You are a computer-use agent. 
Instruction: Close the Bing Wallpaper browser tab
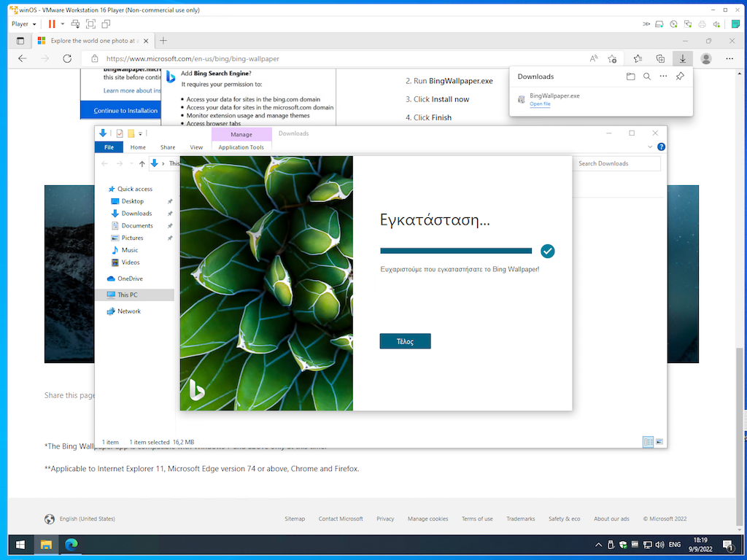(146, 41)
